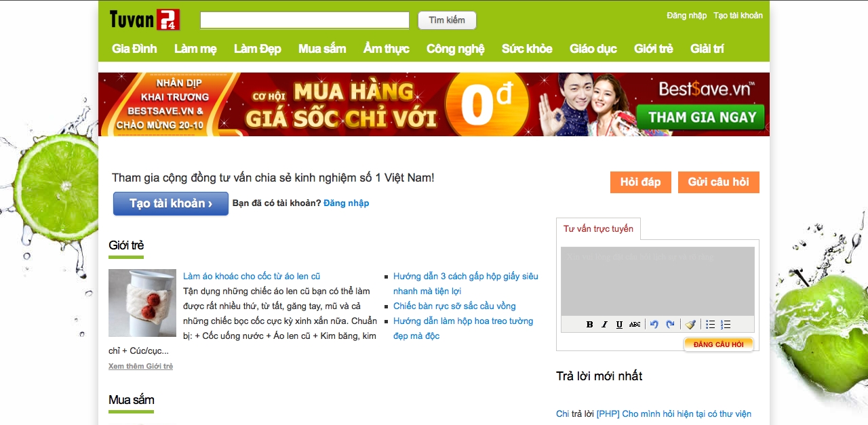Click the Đăng câu hỏi submit button

[x=719, y=344]
